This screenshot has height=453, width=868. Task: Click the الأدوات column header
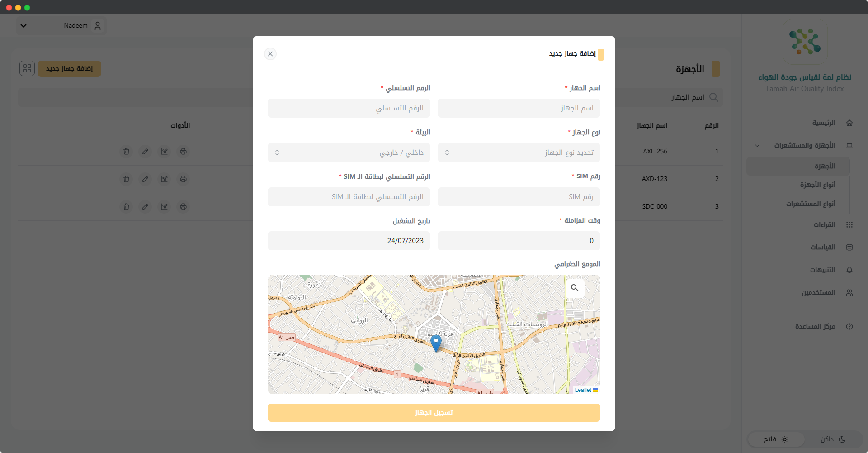point(180,125)
